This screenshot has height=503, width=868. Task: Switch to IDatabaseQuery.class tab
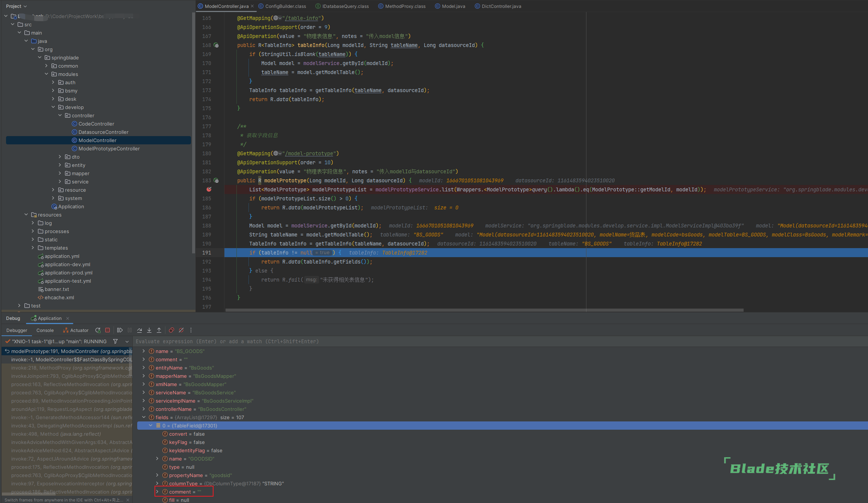pos(342,6)
